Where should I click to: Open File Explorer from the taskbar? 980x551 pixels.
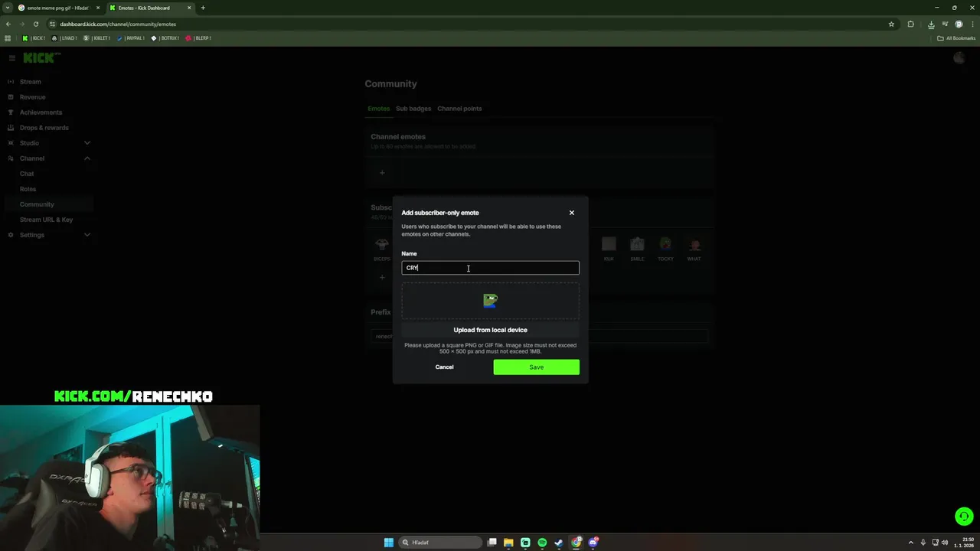click(508, 543)
